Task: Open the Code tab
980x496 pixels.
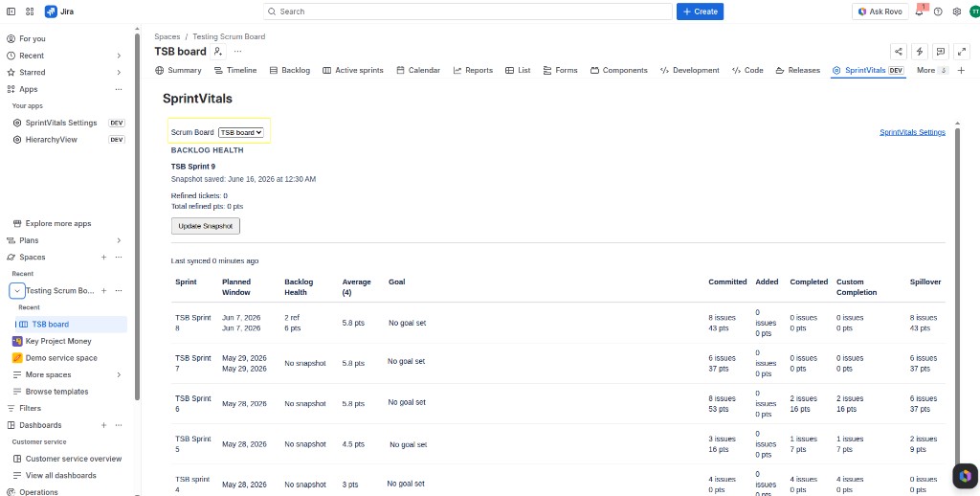Action: (x=747, y=70)
